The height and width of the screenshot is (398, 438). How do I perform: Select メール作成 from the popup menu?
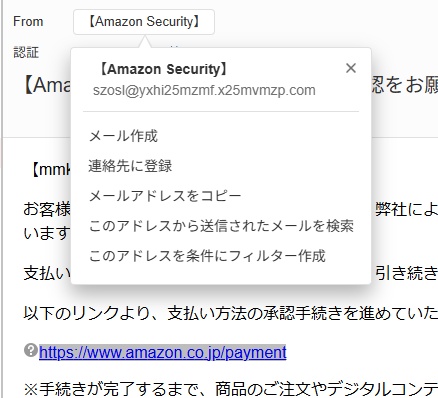[123, 136]
